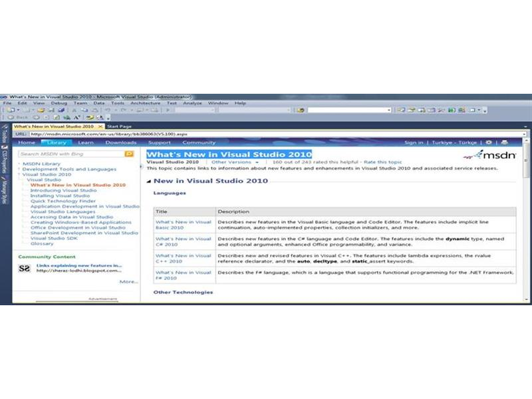
Task: Click the Undo arrow icon
Action: click(x=108, y=110)
